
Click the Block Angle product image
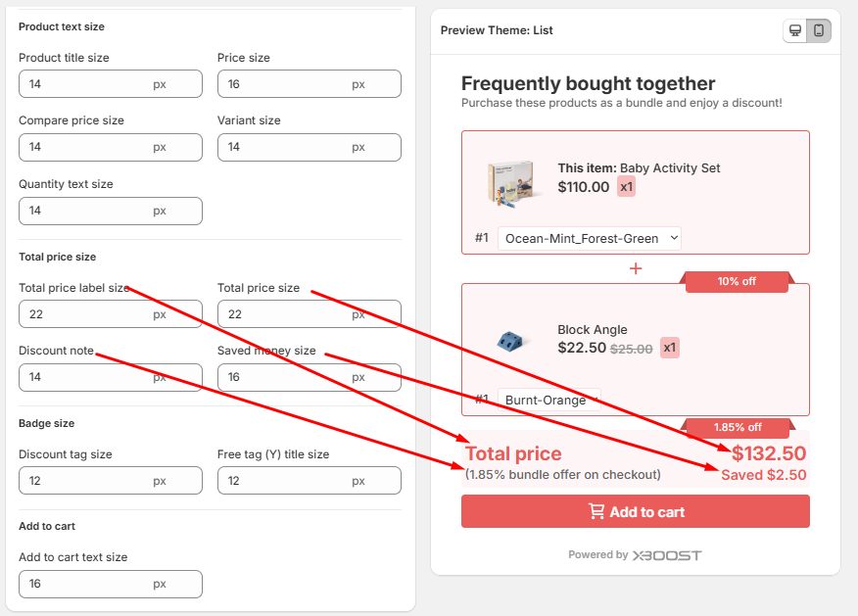pos(509,341)
